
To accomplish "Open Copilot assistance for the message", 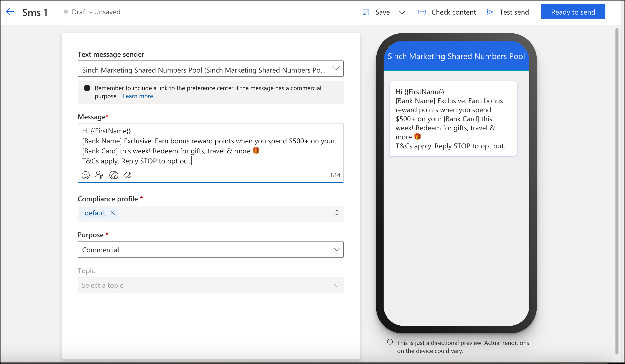I will pyautogui.click(x=114, y=175).
